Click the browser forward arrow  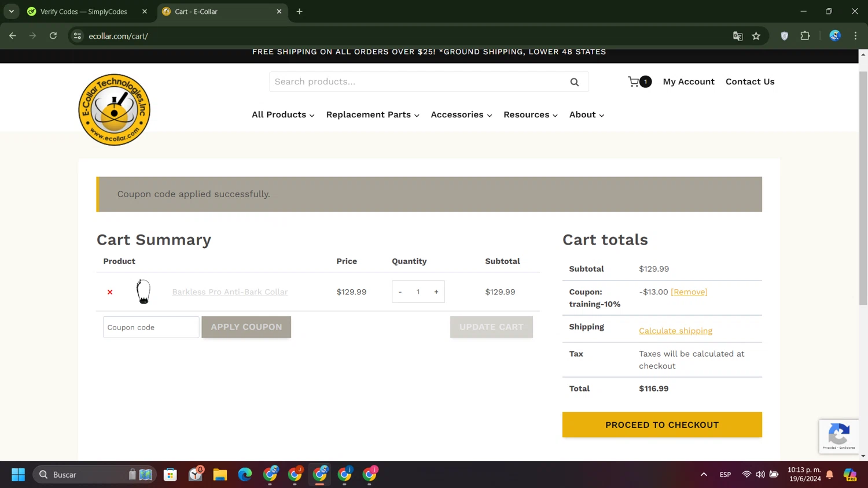(x=33, y=36)
